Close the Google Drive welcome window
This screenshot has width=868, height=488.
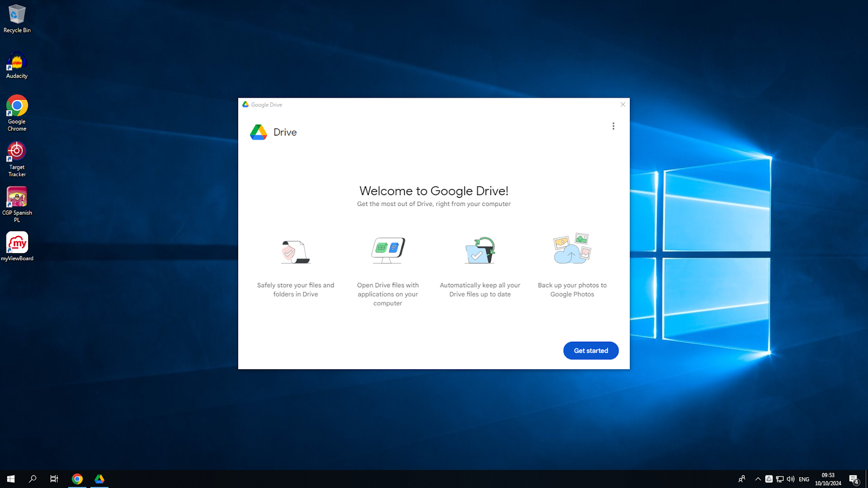pyautogui.click(x=623, y=105)
